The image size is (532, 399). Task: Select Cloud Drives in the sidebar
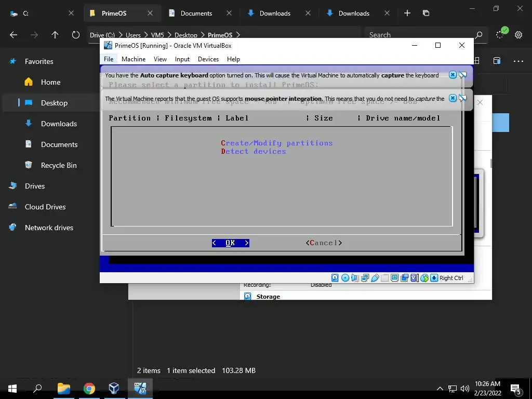[x=45, y=207]
